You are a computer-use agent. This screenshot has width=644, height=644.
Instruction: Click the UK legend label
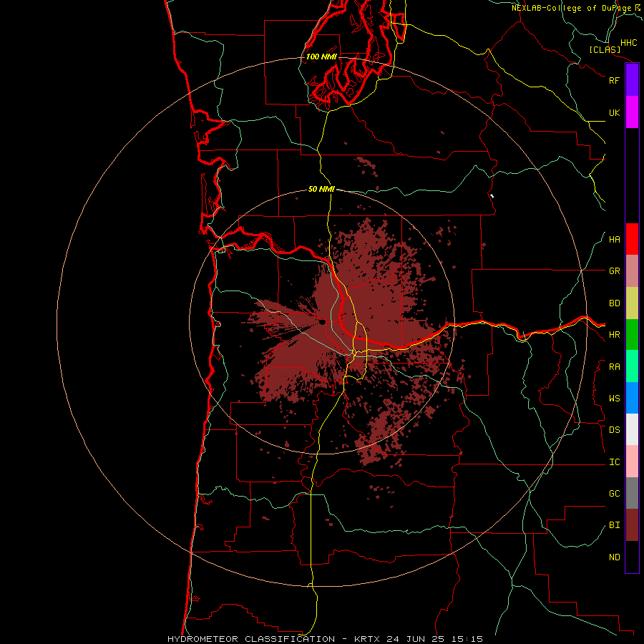coord(614,112)
